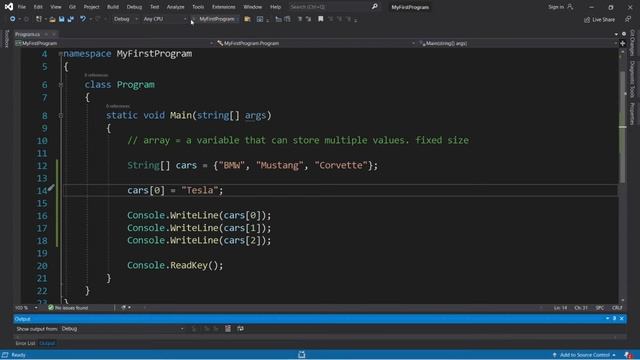
Task: Open the Debug configuration dropdown
Action: 125,19
